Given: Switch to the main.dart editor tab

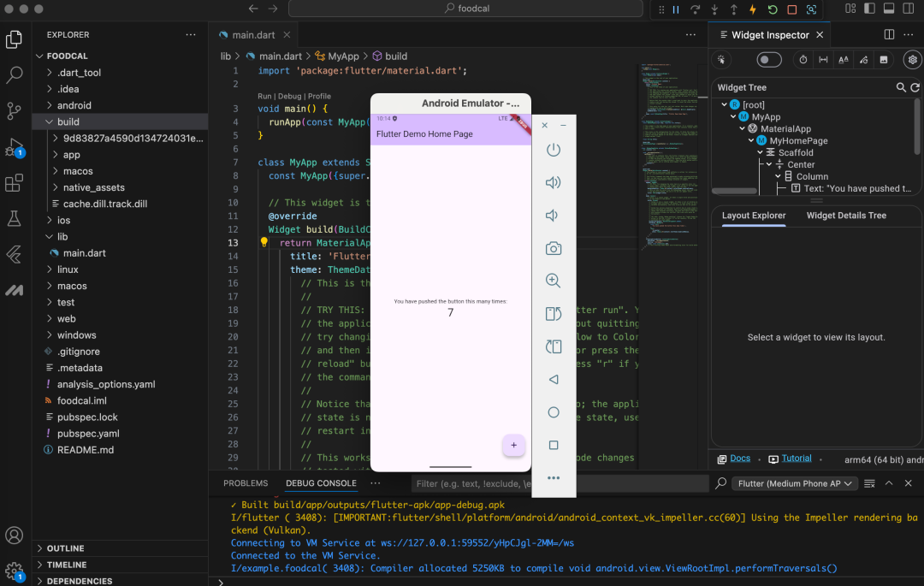Looking at the screenshot, I should (253, 35).
